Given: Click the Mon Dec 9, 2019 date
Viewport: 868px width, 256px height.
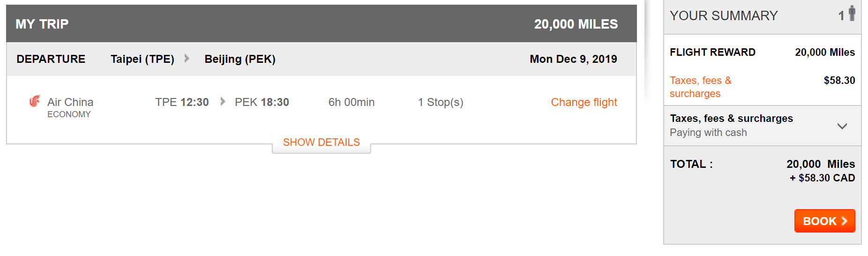Looking at the screenshot, I should [x=574, y=59].
